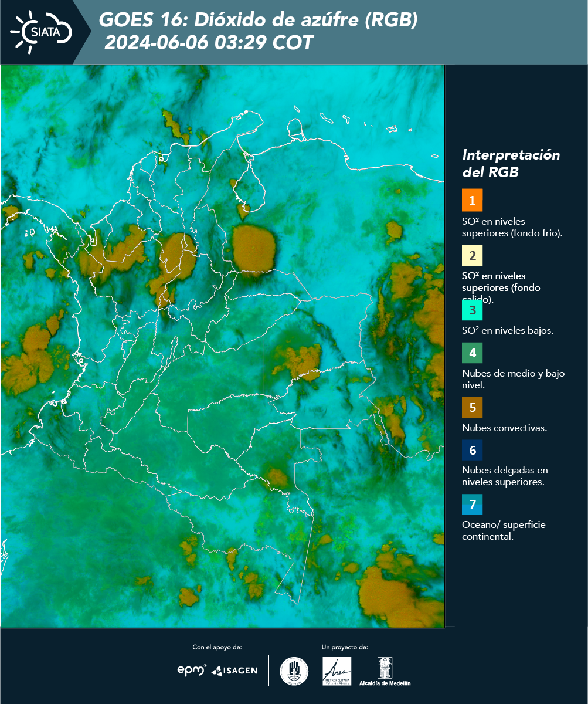The height and width of the screenshot is (704, 588).
Task: Select cyan legend swatch number 3
Action: pos(472,310)
